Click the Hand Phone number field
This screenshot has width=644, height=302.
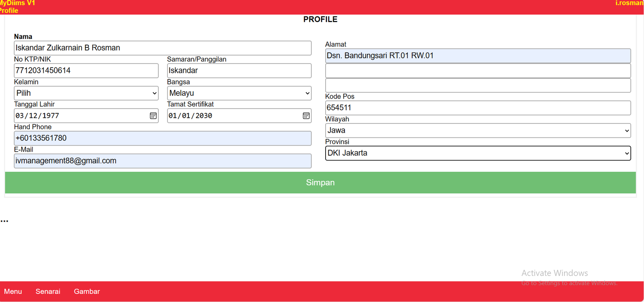[163, 138]
